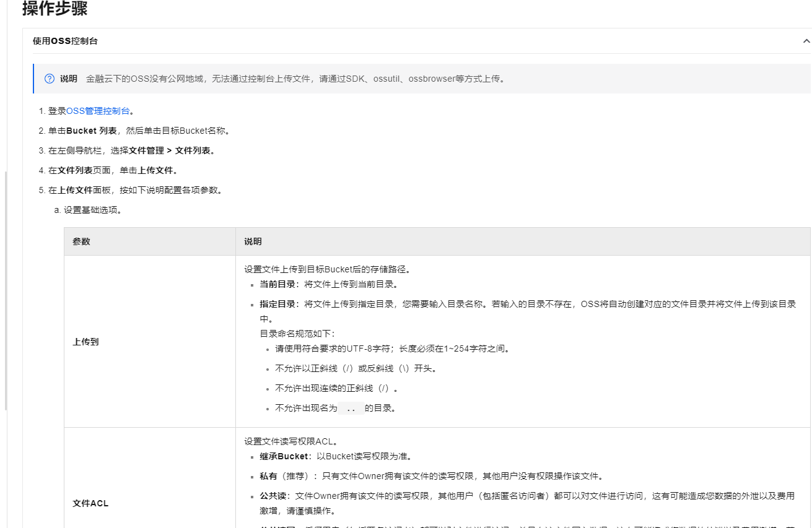This screenshot has width=812, height=528.
Task: Click the 公共读 bullet item
Action: coord(527,503)
